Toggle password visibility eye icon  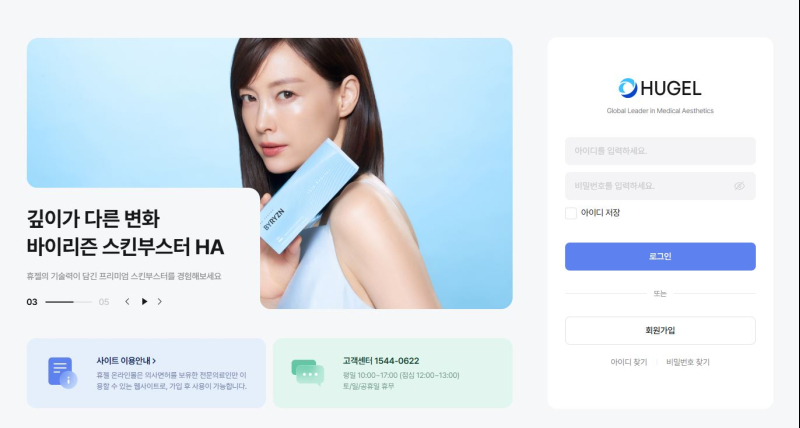[x=739, y=186]
